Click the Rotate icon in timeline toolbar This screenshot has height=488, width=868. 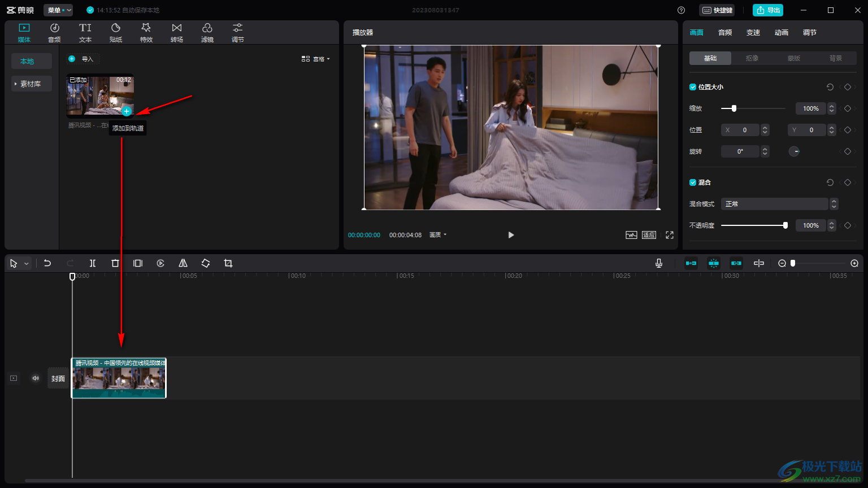coord(206,263)
